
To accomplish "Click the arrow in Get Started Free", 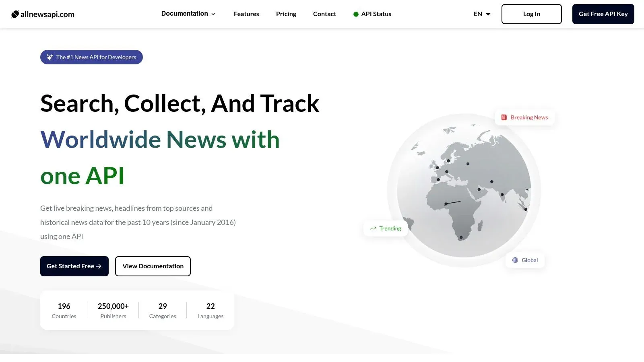I will click(x=99, y=266).
